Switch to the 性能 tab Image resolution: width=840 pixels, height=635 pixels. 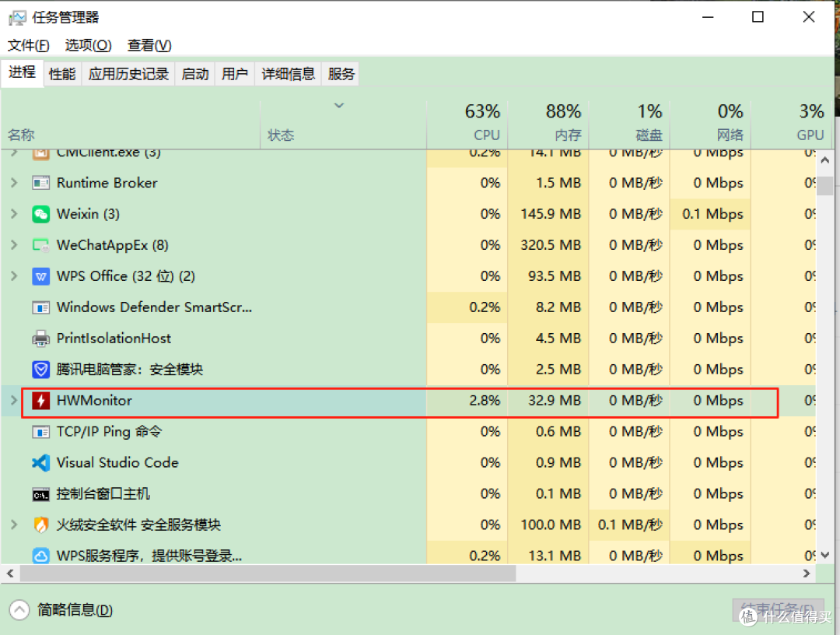click(x=62, y=74)
